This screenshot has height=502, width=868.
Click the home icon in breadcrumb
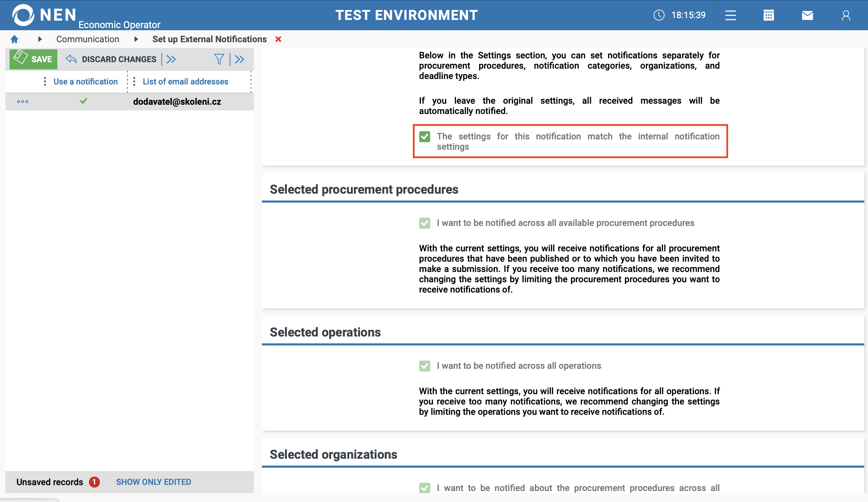click(14, 39)
